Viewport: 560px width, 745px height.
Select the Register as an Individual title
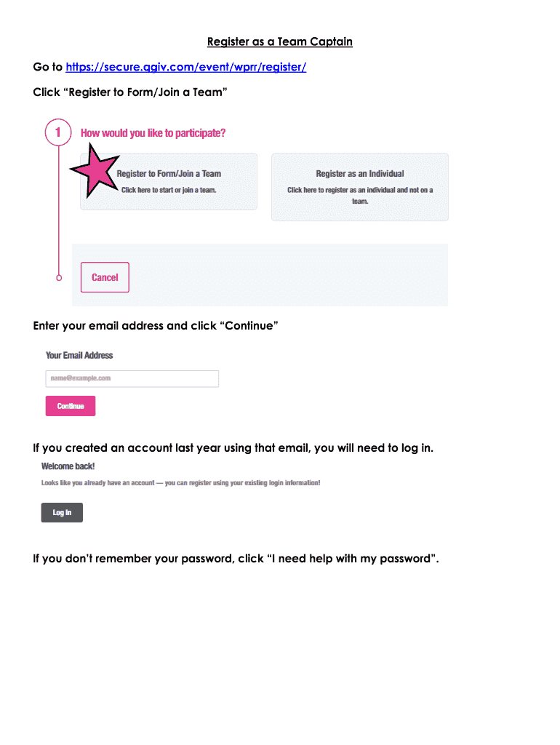click(x=359, y=174)
